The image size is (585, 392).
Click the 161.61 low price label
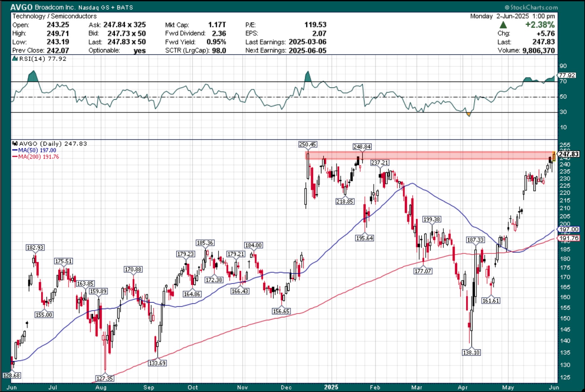(491, 300)
